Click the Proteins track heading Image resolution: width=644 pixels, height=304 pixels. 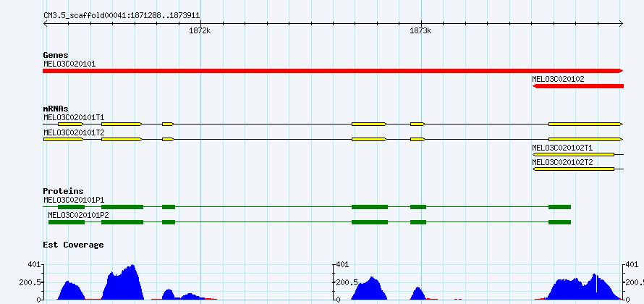coord(63,191)
